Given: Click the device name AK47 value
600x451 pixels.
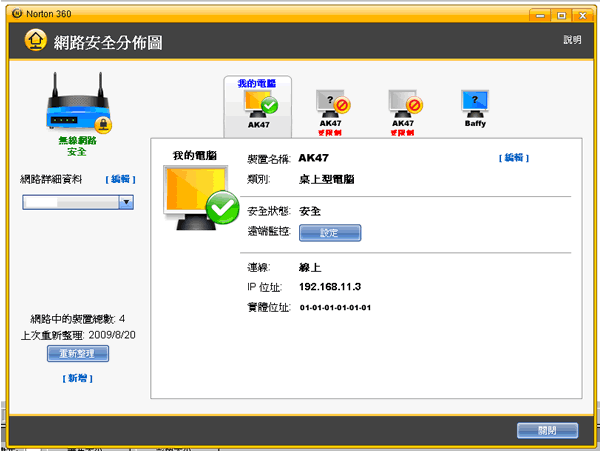Looking at the screenshot, I should tap(313, 158).
